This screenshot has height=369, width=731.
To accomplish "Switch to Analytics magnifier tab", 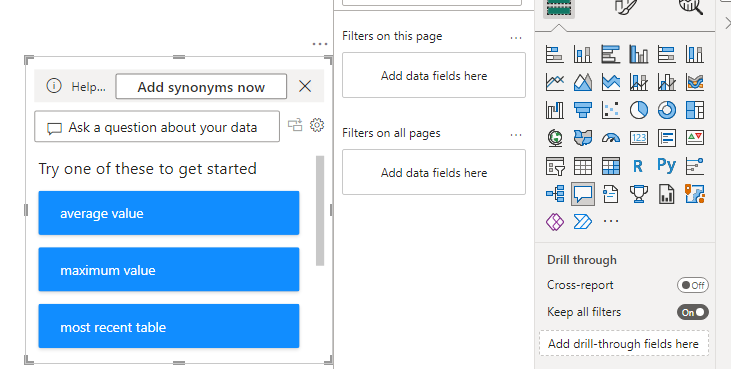I will click(x=691, y=7).
